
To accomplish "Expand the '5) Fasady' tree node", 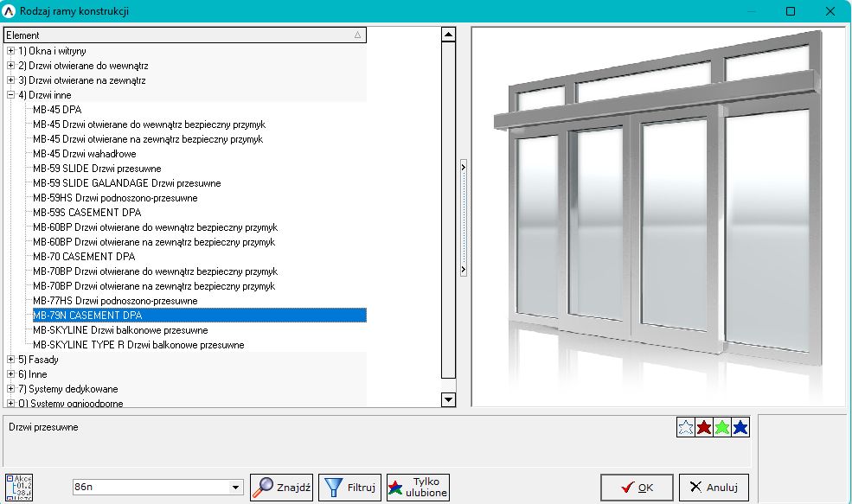I will coord(10,360).
